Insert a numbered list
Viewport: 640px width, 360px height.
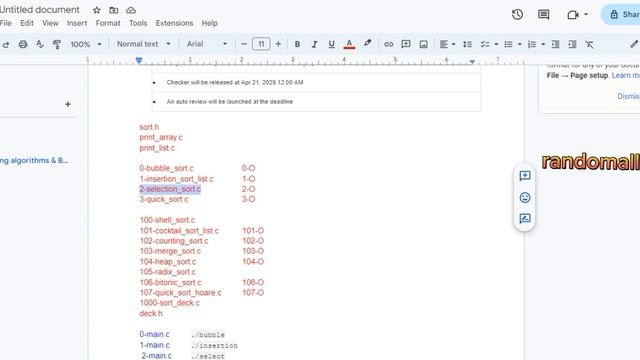click(532, 44)
